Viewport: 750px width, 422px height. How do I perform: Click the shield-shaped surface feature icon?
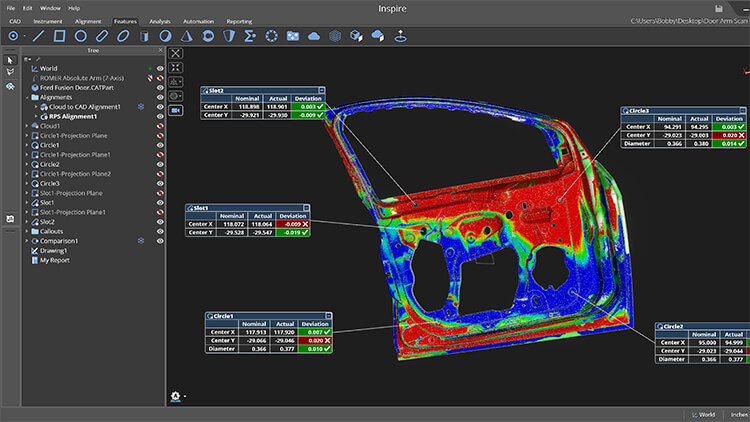pyautogui.click(x=229, y=36)
